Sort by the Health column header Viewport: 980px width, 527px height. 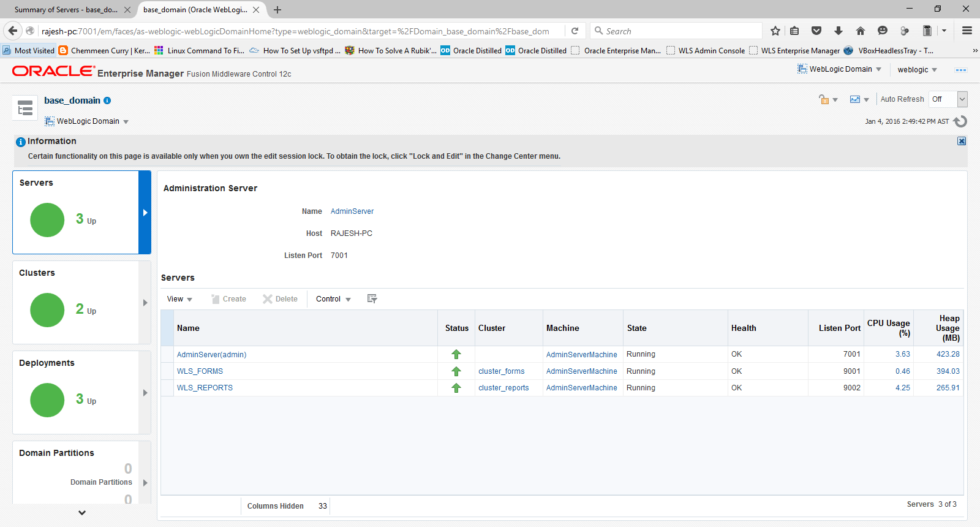tap(767, 328)
